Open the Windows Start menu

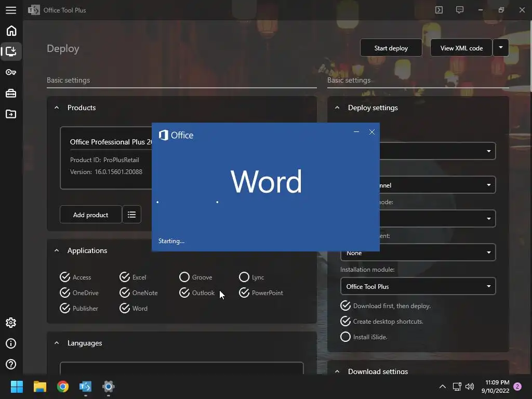click(x=17, y=387)
